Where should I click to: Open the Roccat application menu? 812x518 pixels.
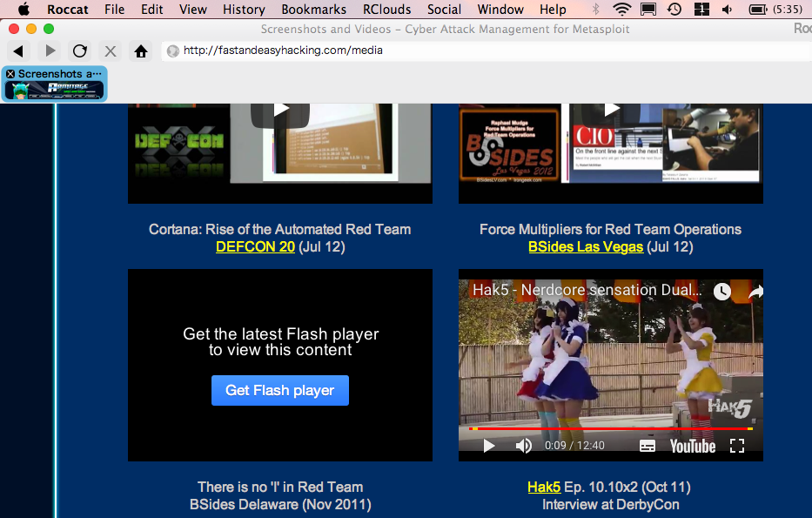tap(68, 10)
